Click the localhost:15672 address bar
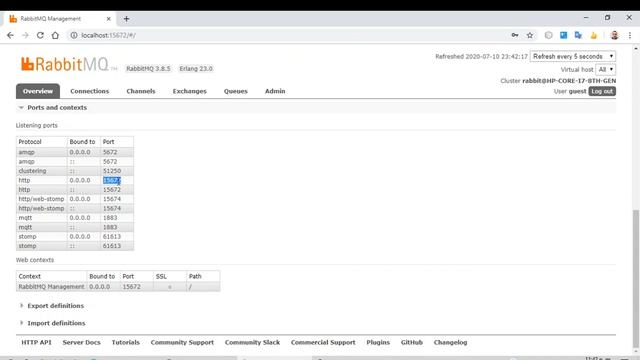Viewport: 640px width, 360px height. 286,36
